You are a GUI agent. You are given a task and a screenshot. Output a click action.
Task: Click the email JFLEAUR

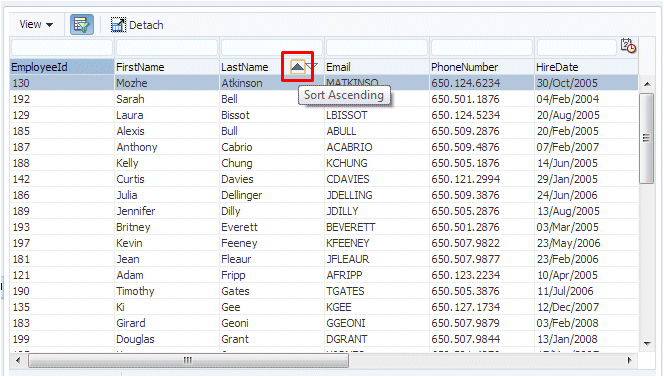point(348,259)
